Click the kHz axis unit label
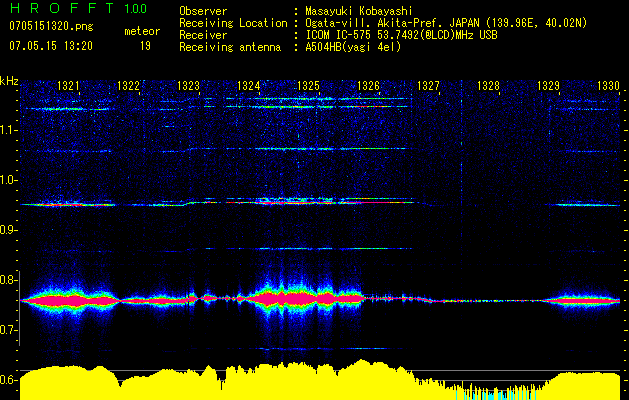This screenshot has width=629, height=400. pyautogui.click(x=9, y=81)
